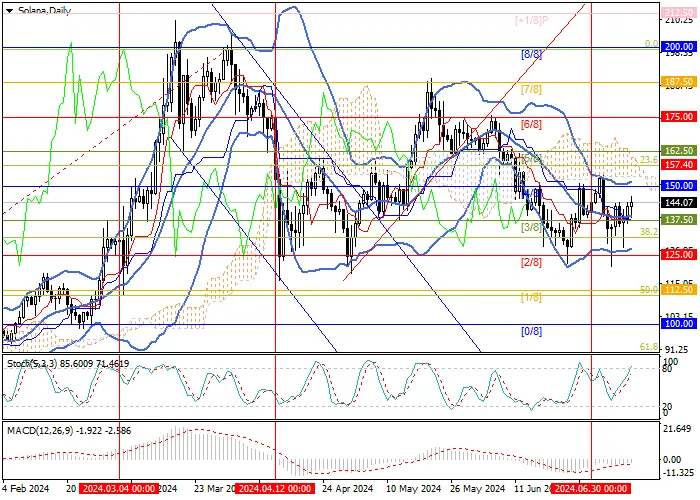Select the 157.40 red price label
Image resolution: width=700 pixels, height=500 pixels.
coord(679,165)
